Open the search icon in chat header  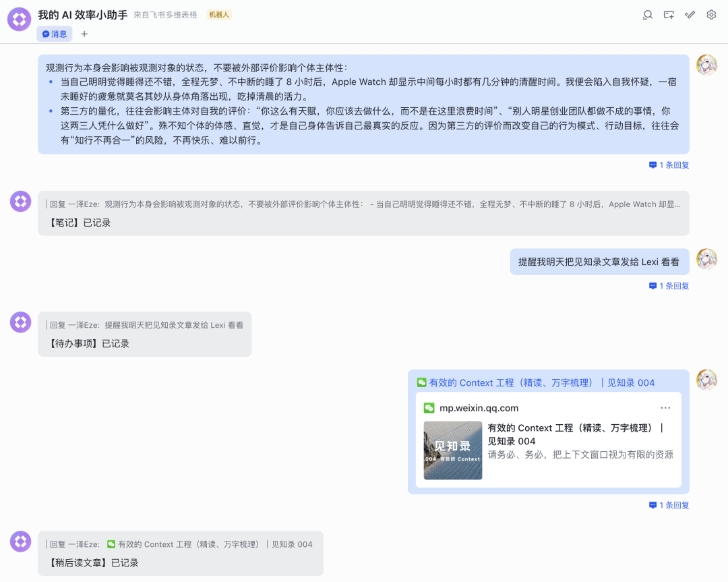(x=647, y=15)
